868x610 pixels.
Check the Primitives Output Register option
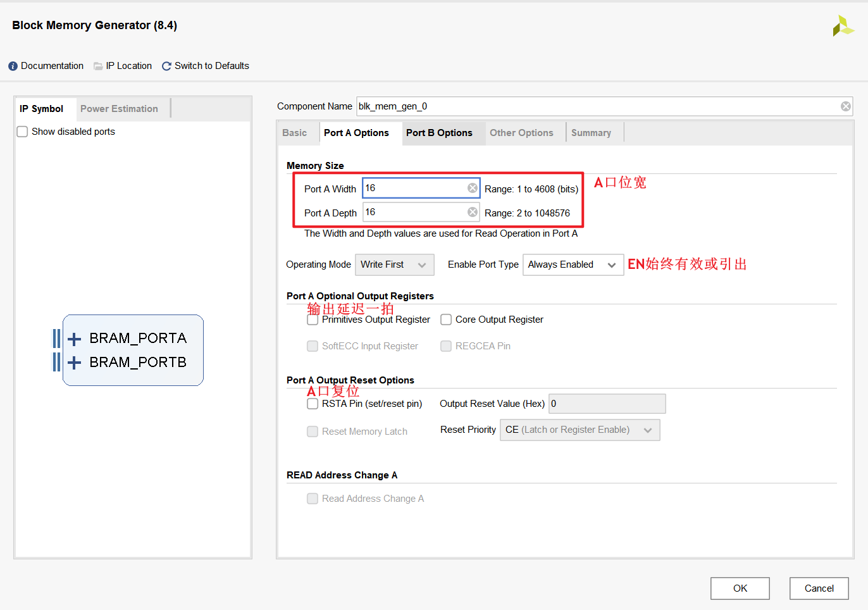pyautogui.click(x=313, y=320)
